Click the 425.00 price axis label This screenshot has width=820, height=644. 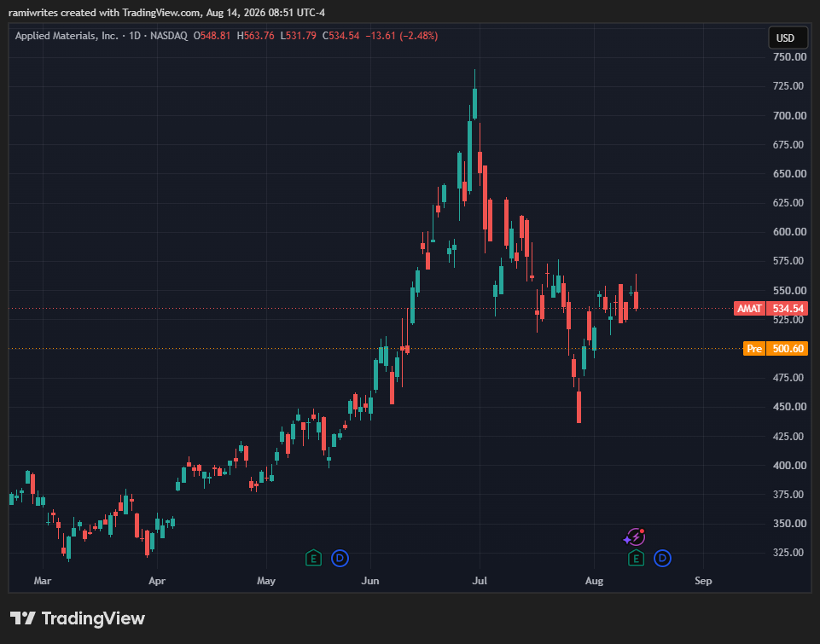(789, 436)
